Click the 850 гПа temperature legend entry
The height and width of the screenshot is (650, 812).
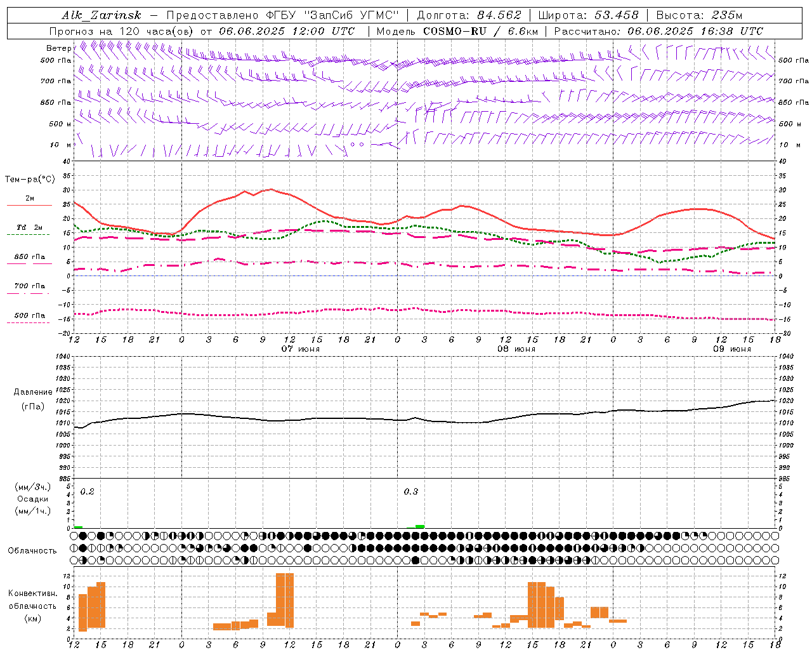tap(30, 257)
